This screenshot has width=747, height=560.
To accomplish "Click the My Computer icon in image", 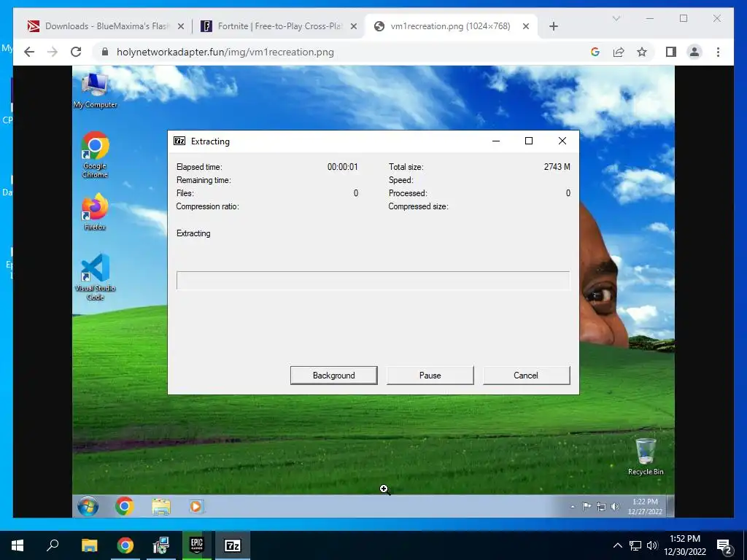I will coord(95,91).
